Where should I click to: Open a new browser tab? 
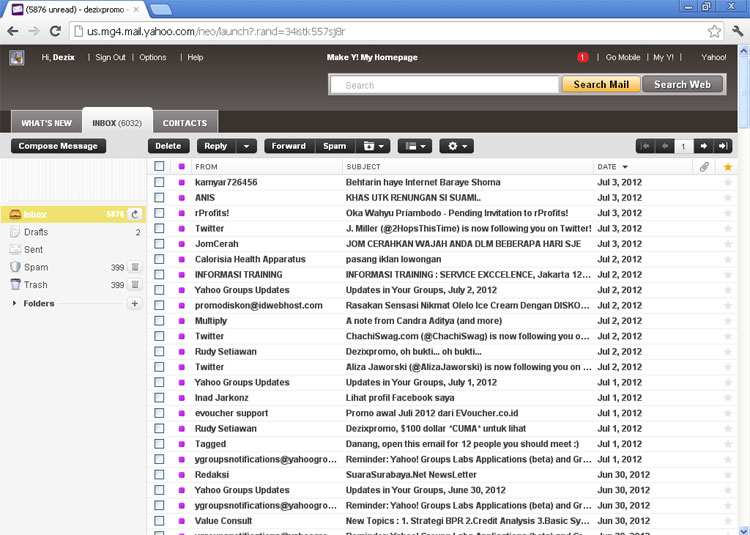pyautogui.click(x=161, y=10)
